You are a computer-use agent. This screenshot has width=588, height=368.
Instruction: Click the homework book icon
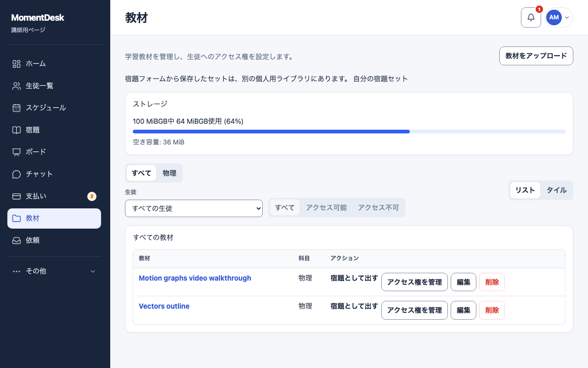click(17, 130)
